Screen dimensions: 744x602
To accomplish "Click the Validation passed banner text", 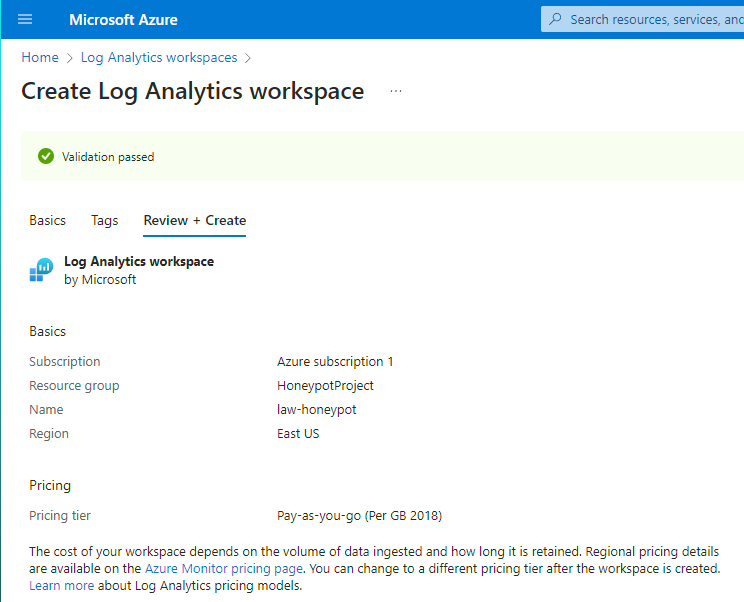I will coord(108,157).
